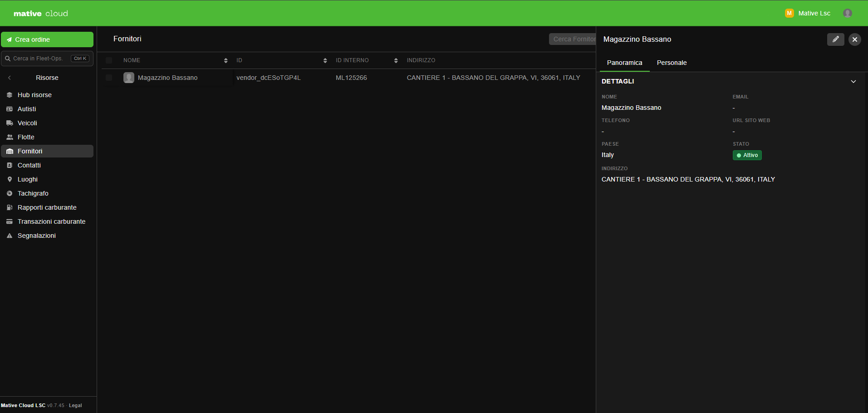Click the Attivo status badge

747,155
